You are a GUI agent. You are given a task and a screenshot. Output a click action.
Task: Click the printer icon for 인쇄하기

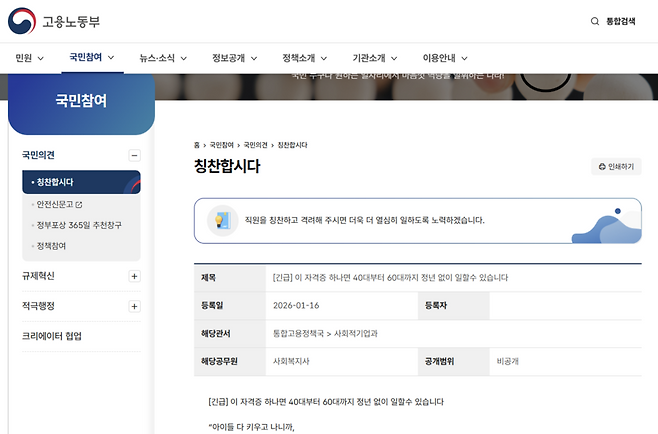(601, 167)
